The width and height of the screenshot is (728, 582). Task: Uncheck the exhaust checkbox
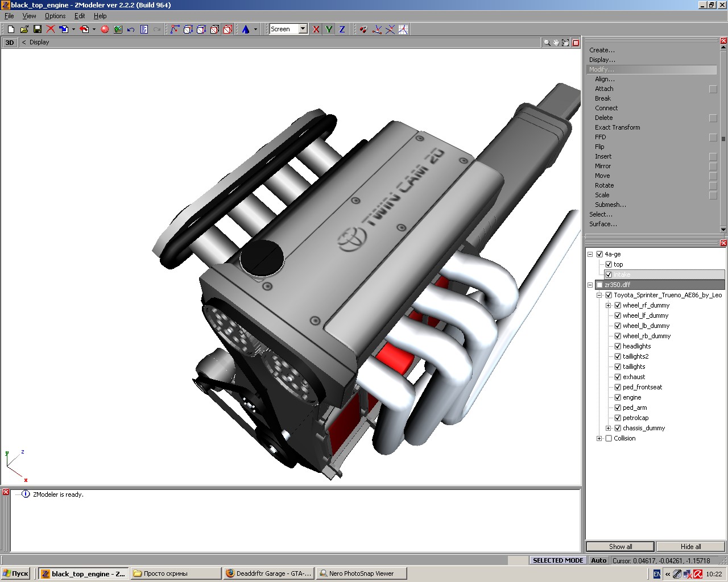coord(618,377)
